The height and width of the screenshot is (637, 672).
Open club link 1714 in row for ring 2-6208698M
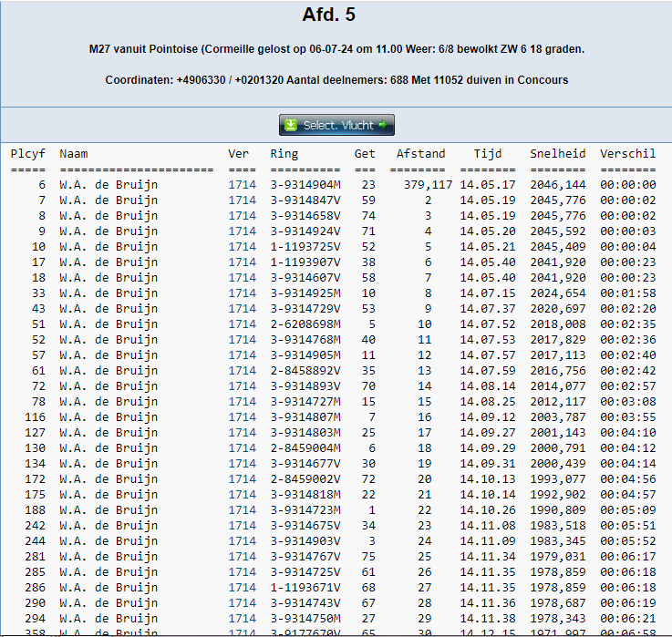tap(243, 324)
